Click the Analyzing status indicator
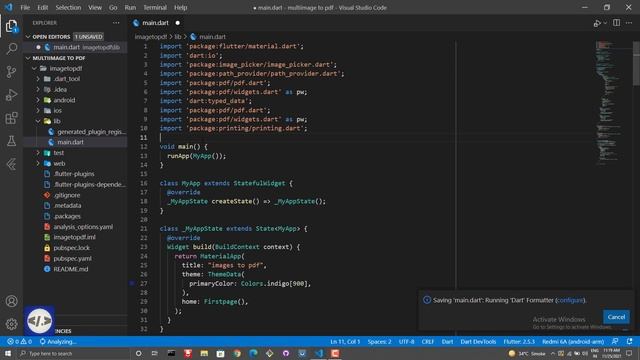Image resolution: width=640 pixels, height=360 pixels. (58, 342)
